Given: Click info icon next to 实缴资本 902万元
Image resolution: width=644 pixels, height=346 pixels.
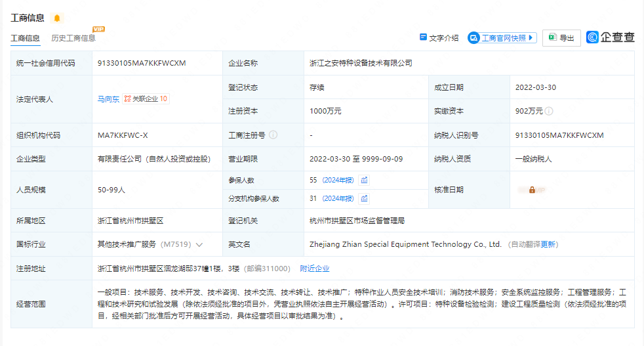Looking at the screenshot, I should [549, 111].
